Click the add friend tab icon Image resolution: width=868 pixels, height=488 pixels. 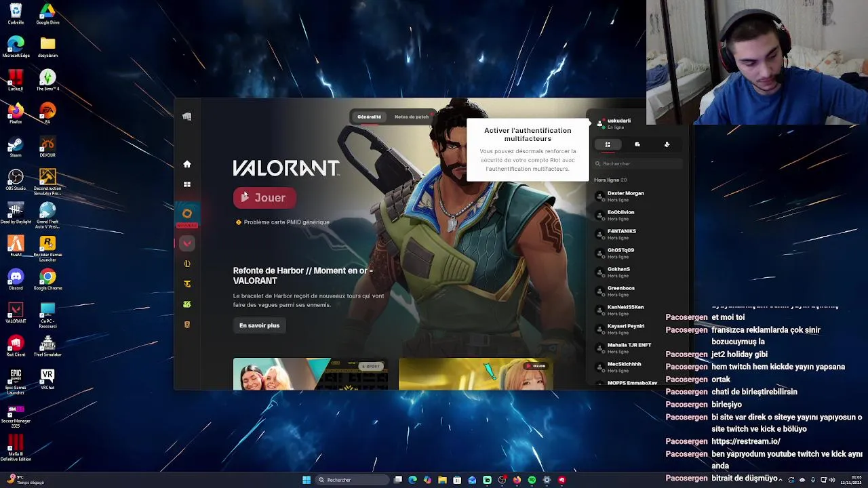click(x=667, y=144)
